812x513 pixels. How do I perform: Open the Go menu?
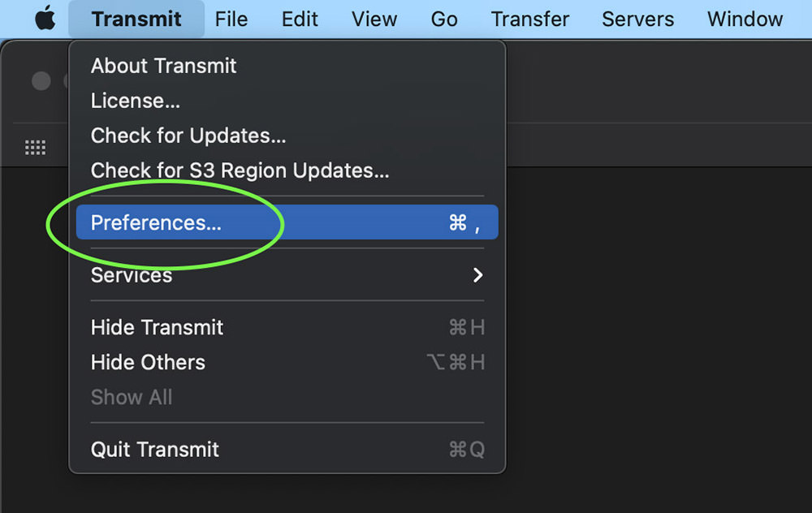[x=444, y=19]
